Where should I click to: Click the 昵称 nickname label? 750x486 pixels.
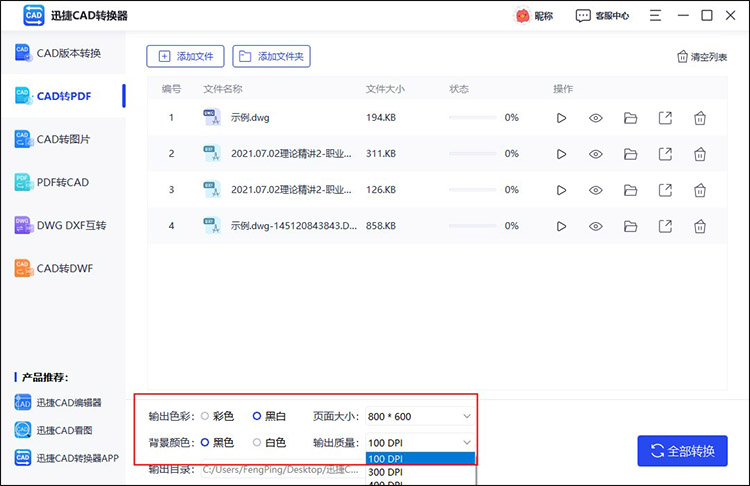[x=543, y=16]
